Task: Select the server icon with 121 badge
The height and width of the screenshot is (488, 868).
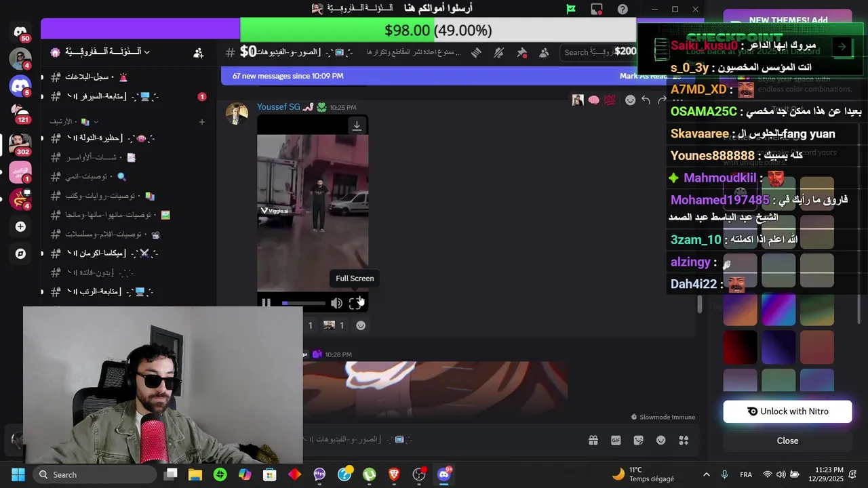Action: pyautogui.click(x=20, y=113)
